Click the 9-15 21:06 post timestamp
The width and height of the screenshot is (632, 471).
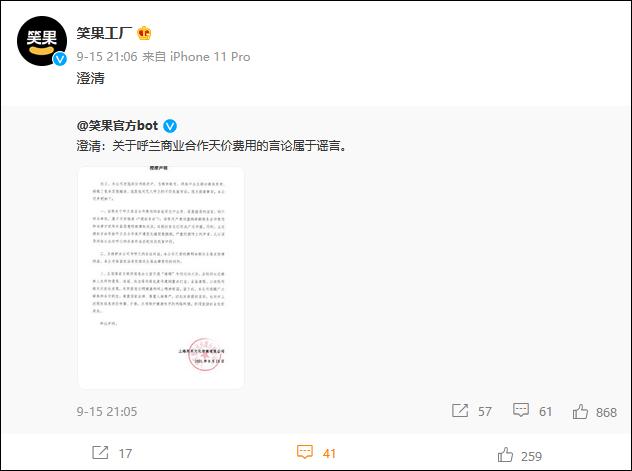click(x=107, y=57)
